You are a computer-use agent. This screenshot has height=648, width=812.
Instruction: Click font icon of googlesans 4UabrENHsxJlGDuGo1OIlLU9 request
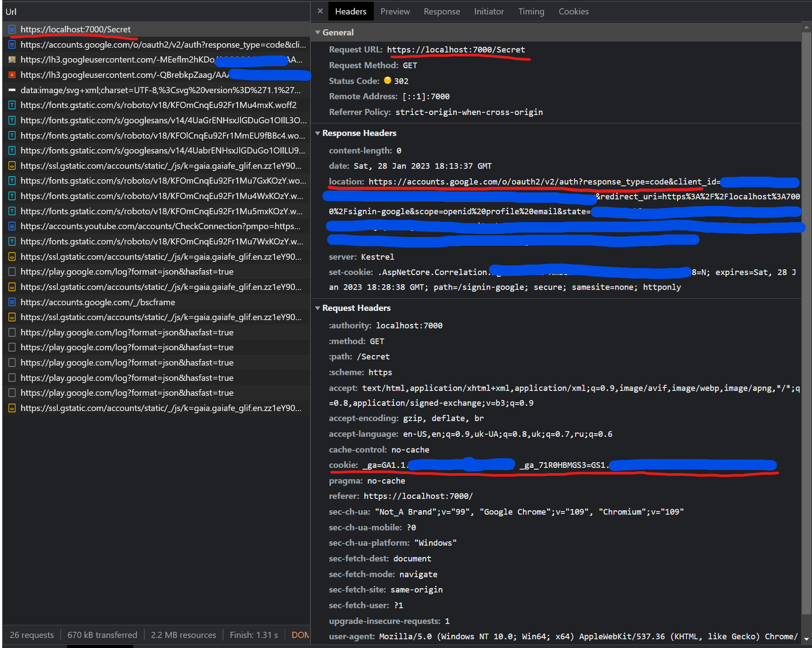12,150
